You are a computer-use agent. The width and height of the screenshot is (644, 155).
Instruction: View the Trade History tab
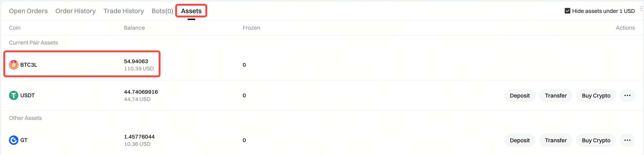(x=123, y=11)
